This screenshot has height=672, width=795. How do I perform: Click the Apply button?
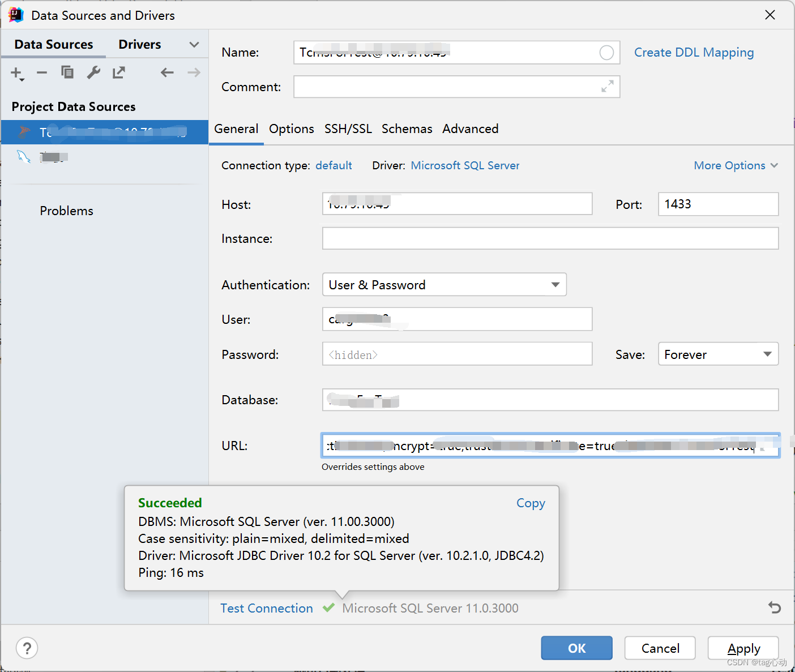coord(743,648)
